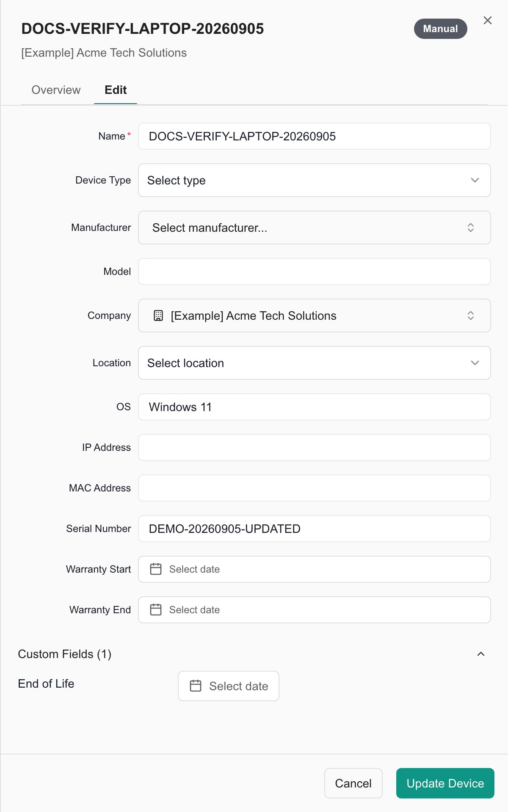Click the Custom Fields (1) heading
The width and height of the screenshot is (508, 812).
[65, 654]
